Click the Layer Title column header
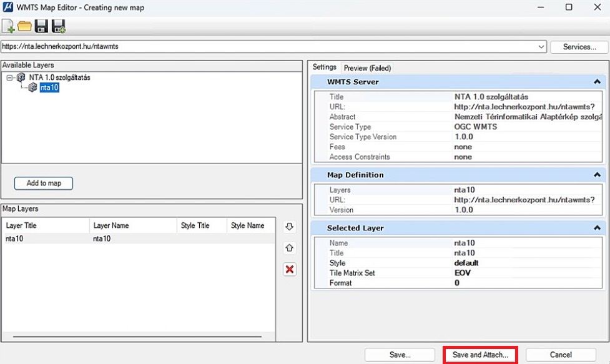The width and height of the screenshot is (610, 364). (46, 225)
